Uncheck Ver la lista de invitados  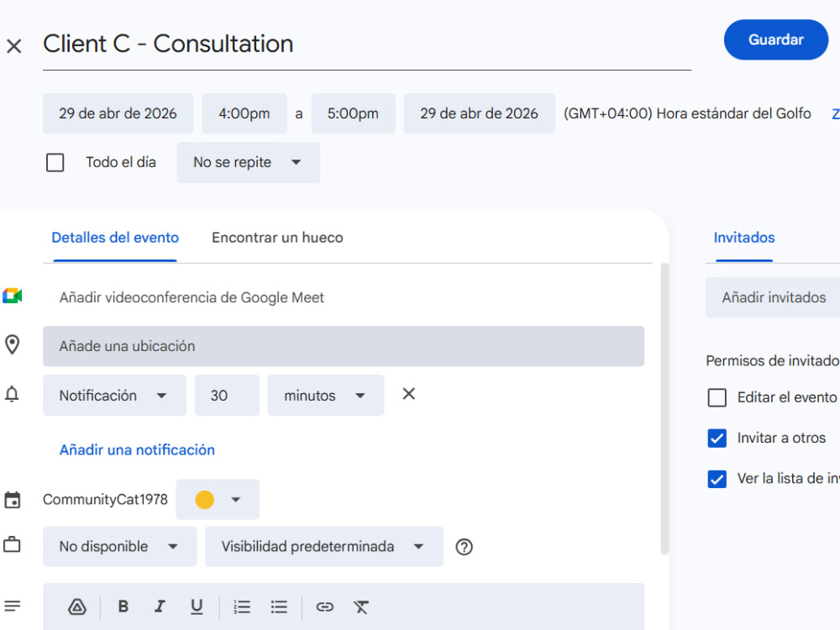tap(717, 479)
